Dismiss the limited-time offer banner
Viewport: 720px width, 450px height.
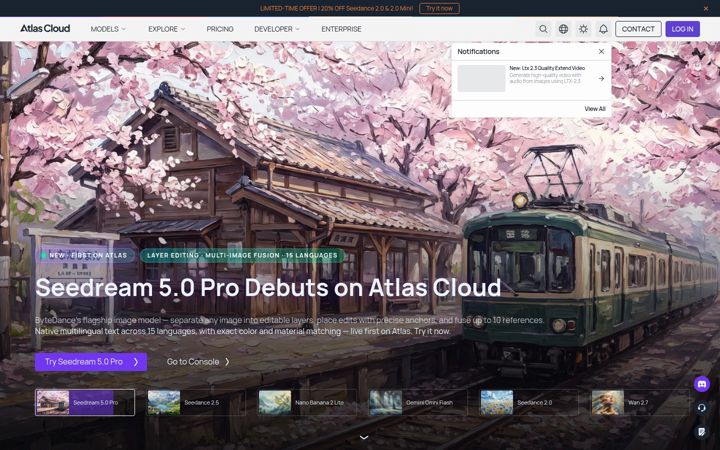(706, 8)
